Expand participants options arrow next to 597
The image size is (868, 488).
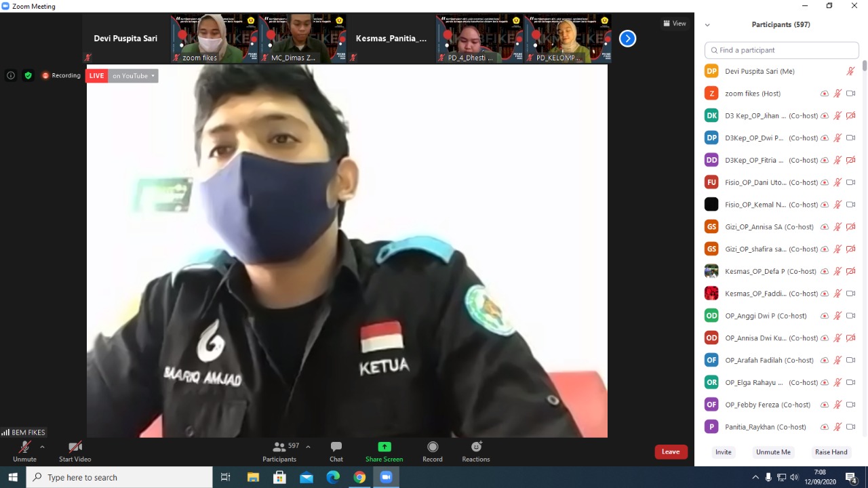tap(308, 447)
